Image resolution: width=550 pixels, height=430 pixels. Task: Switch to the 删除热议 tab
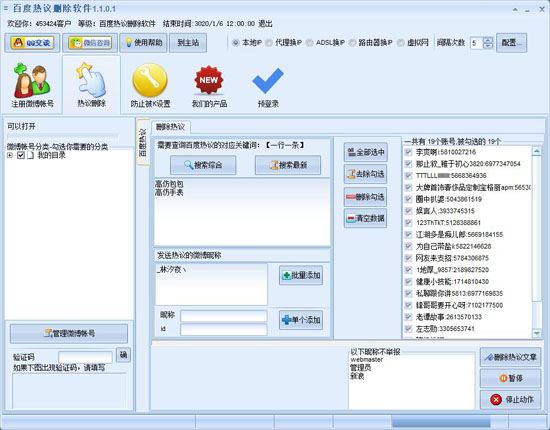[170, 127]
